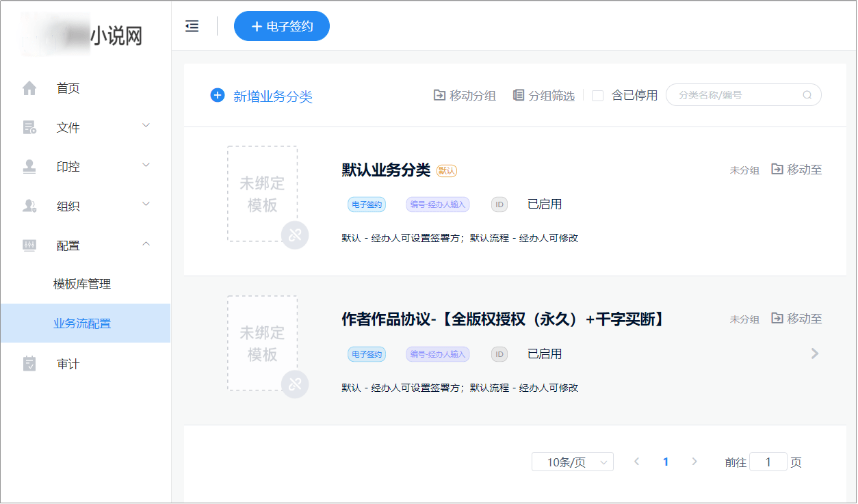This screenshot has width=858, height=504.
Task: Click the blue plus icon for 新增业务分类
Action: (218, 96)
